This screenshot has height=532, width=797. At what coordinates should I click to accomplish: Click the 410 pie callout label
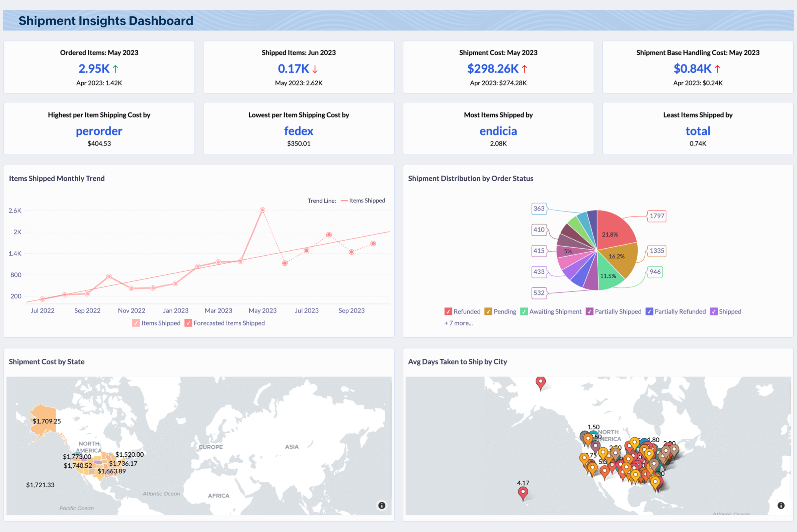[539, 230]
